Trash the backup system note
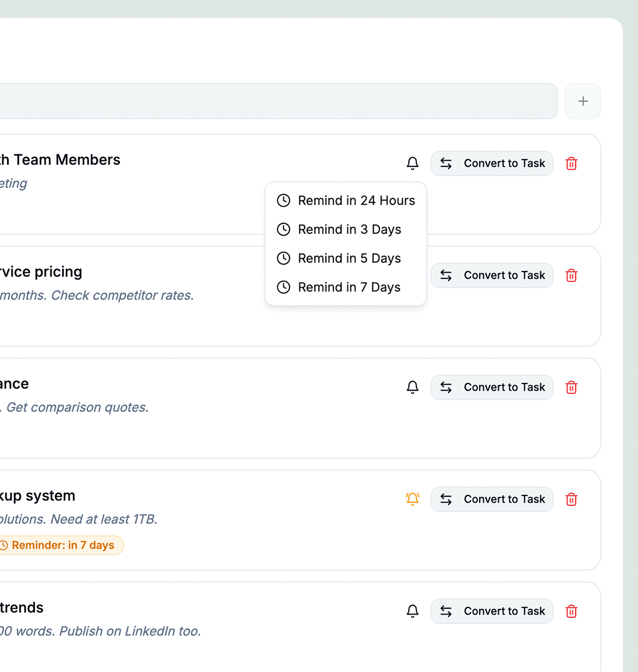Viewport: 638px width, 672px height. click(x=571, y=499)
